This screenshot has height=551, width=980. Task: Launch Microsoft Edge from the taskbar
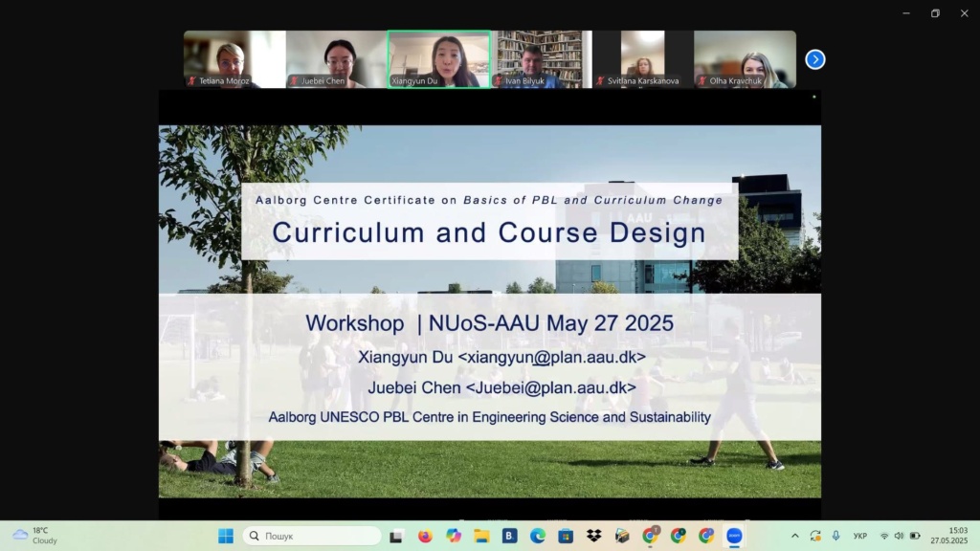[x=538, y=536]
